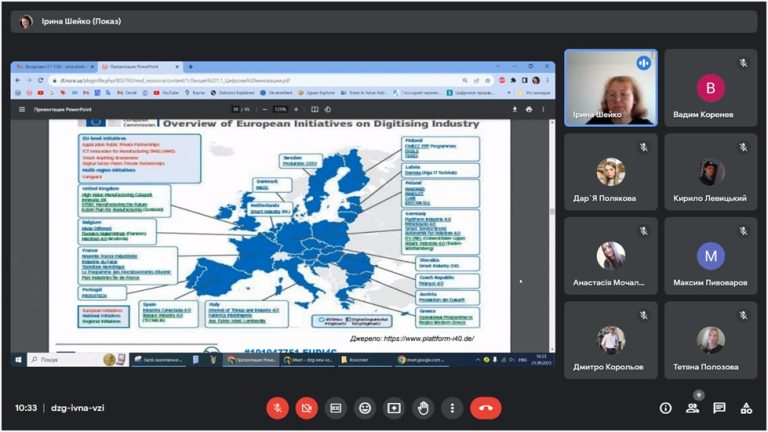Open PDF viewer sidebar hamburger menu
Image resolution: width=768 pixels, height=432 pixels.
[x=22, y=109]
